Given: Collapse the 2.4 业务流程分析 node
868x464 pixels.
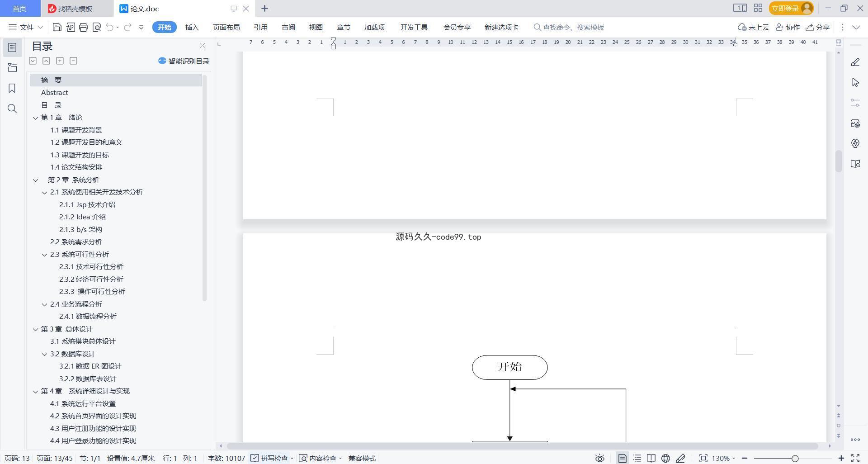Looking at the screenshot, I should 45,304.
